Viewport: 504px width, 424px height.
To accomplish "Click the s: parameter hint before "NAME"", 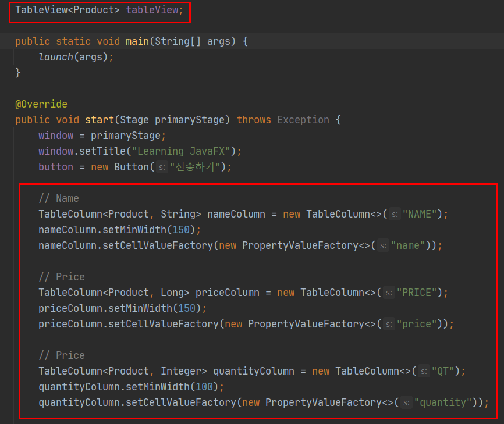I will click(x=395, y=214).
